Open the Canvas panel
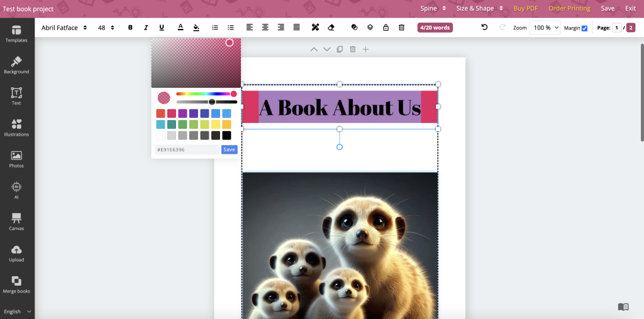Image resolution: width=644 pixels, height=319 pixels. (x=16, y=222)
